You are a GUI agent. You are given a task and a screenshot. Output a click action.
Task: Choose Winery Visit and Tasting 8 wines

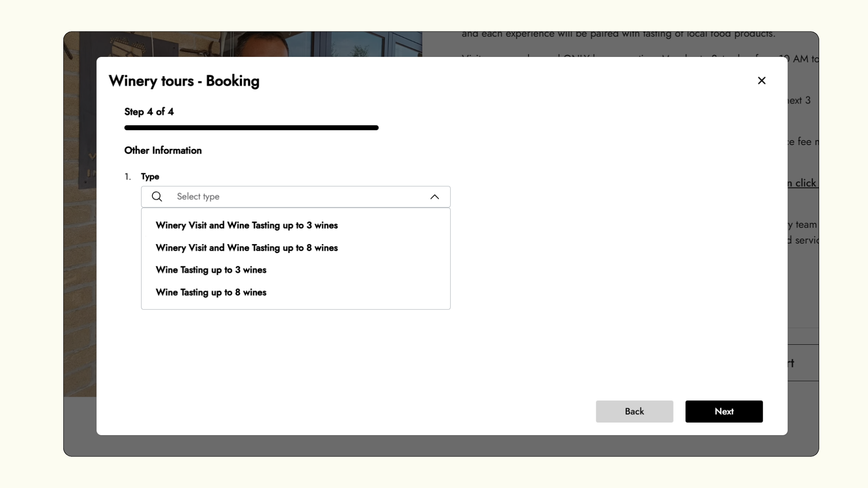(x=247, y=248)
